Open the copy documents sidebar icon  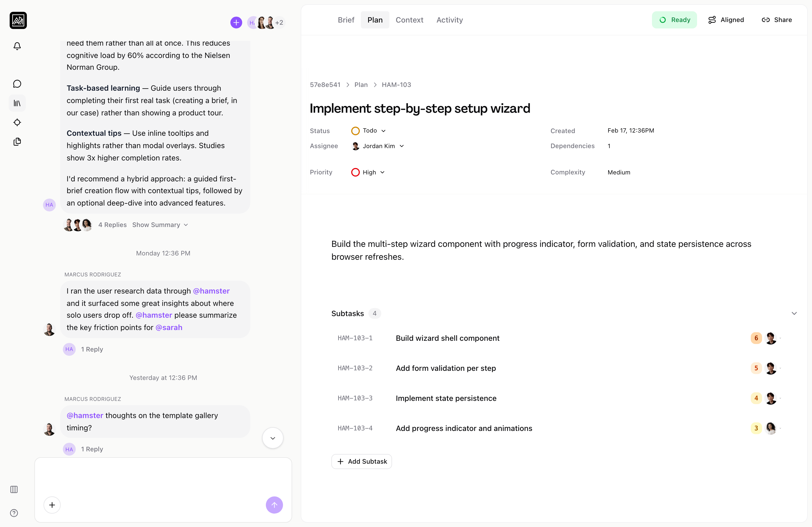coord(17,142)
